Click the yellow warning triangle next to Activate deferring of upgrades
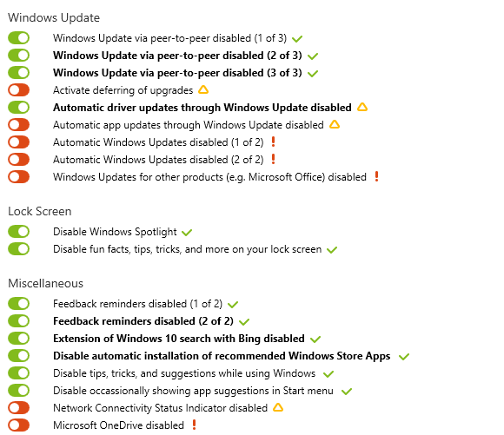Viewport: 504px width, 435px height. point(203,89)
